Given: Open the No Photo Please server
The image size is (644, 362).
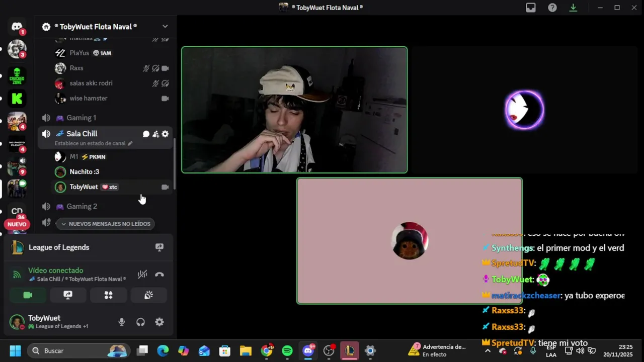Looking at the screenshot, I should [x=17, y=145].
